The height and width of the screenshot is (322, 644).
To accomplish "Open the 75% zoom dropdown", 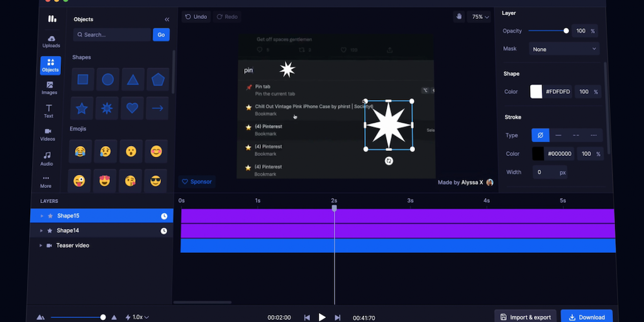I will tap(480, 17).
